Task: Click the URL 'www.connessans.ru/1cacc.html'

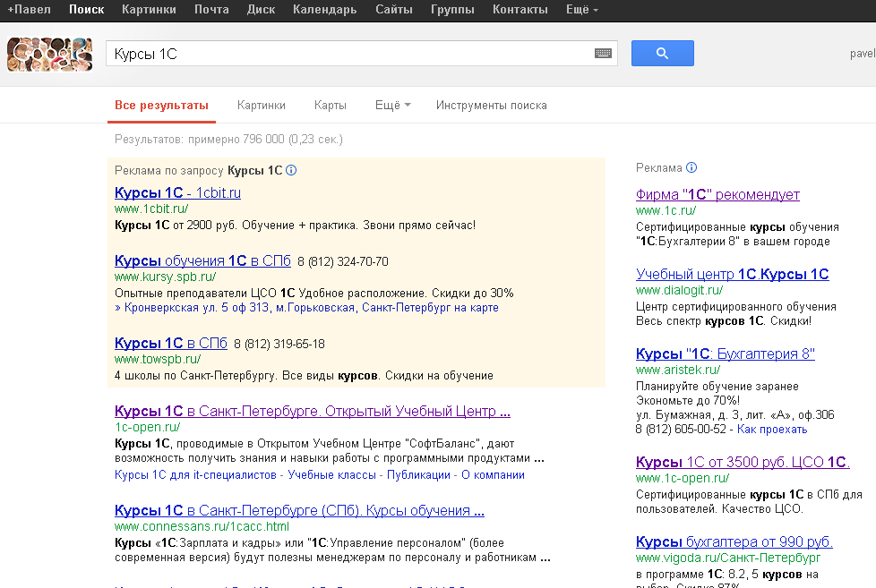Action: tap(202, 526)
